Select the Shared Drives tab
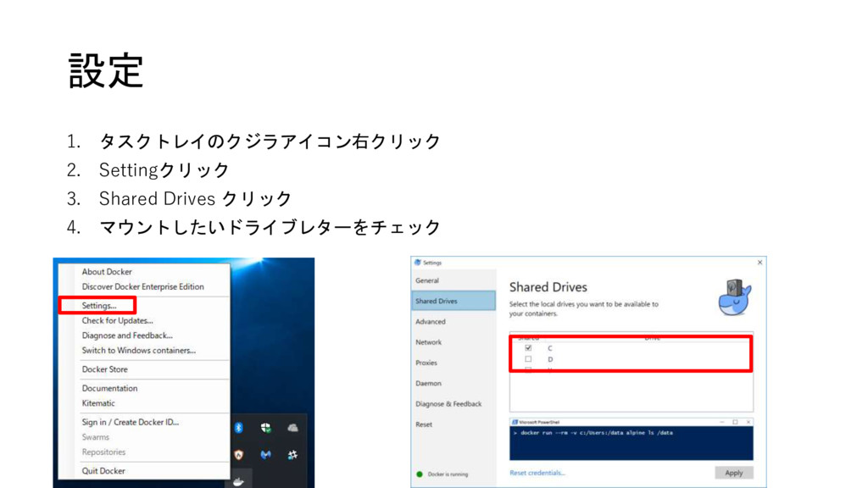 (x=453, y=301)
